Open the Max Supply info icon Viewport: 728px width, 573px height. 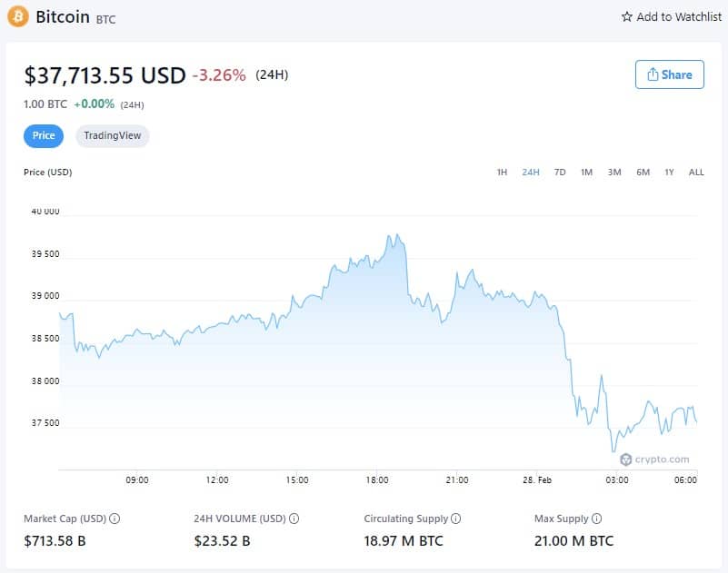pos(596,519)
